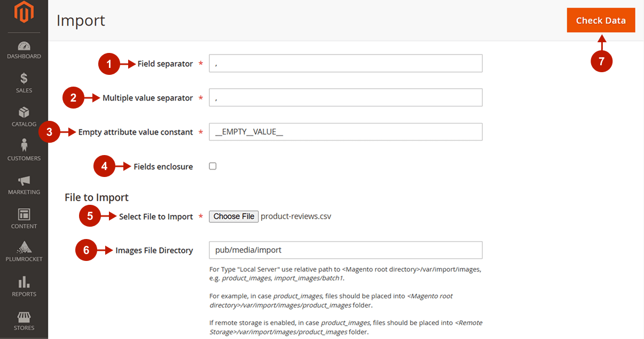Open the Marketing megaphone icon

click(x=23, y=180)
